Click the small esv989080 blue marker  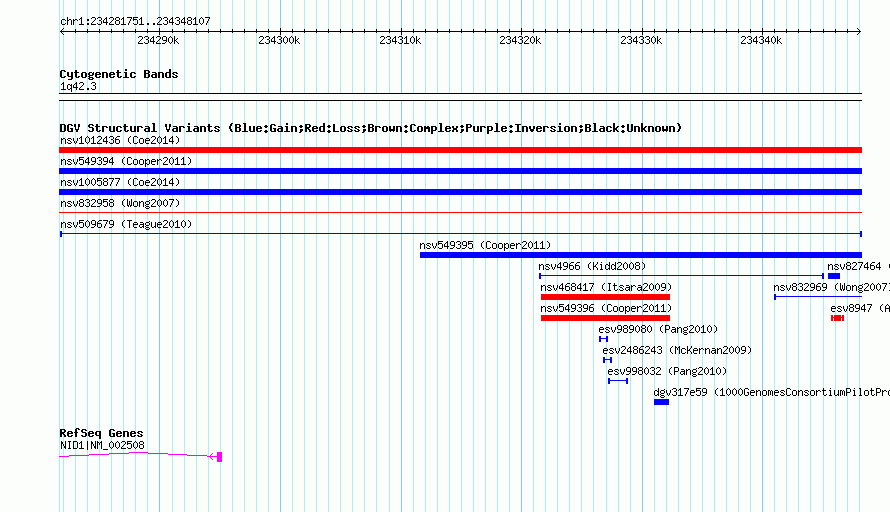[x=603, y=339]
